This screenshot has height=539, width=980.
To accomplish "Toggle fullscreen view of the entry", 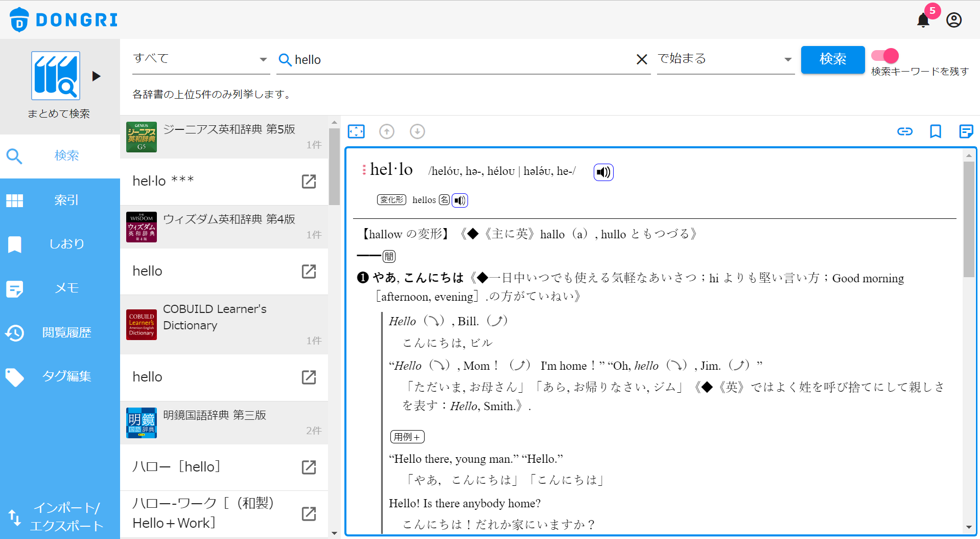I will (x=356, y=131).
